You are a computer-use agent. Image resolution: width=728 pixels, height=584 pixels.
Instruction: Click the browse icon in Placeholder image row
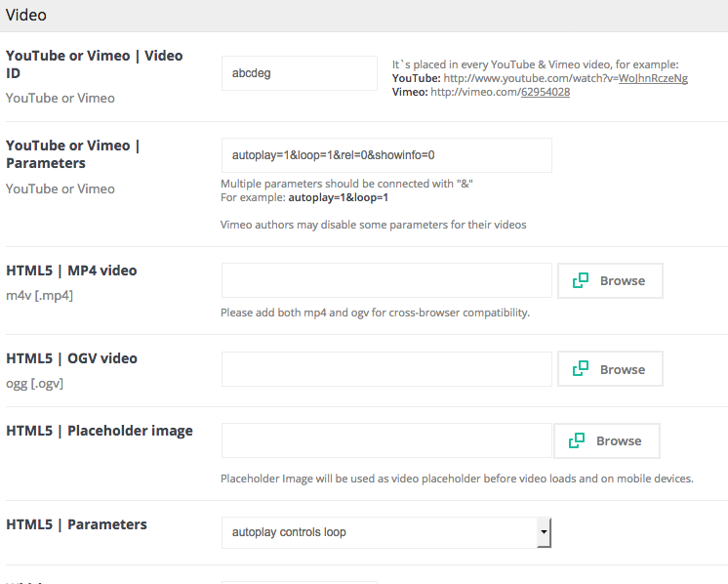[x=577, y=440]
